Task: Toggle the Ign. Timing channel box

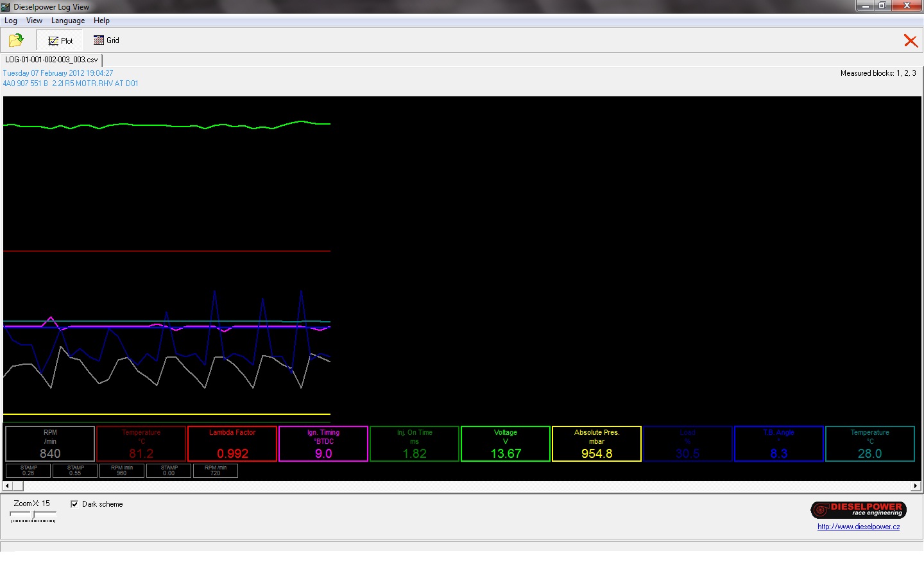Action: pos(323,444)
